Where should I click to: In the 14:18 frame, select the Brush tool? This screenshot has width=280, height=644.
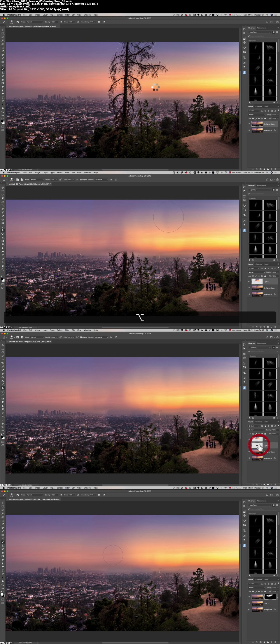(3, 227)
